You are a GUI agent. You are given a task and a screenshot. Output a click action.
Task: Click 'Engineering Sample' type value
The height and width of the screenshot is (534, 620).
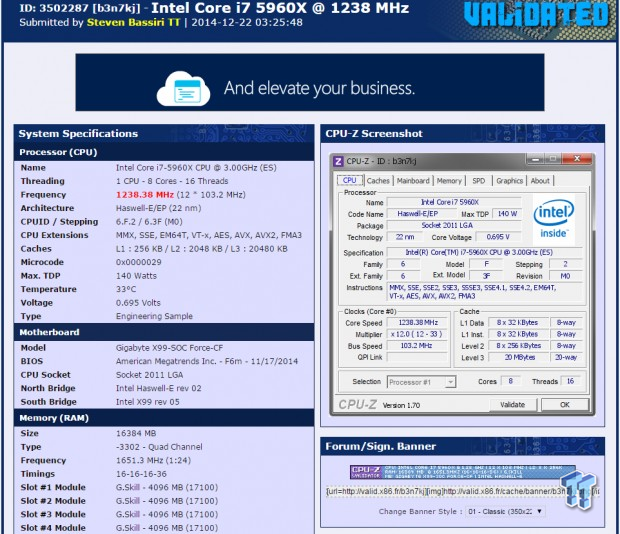(x=154, y=316)
